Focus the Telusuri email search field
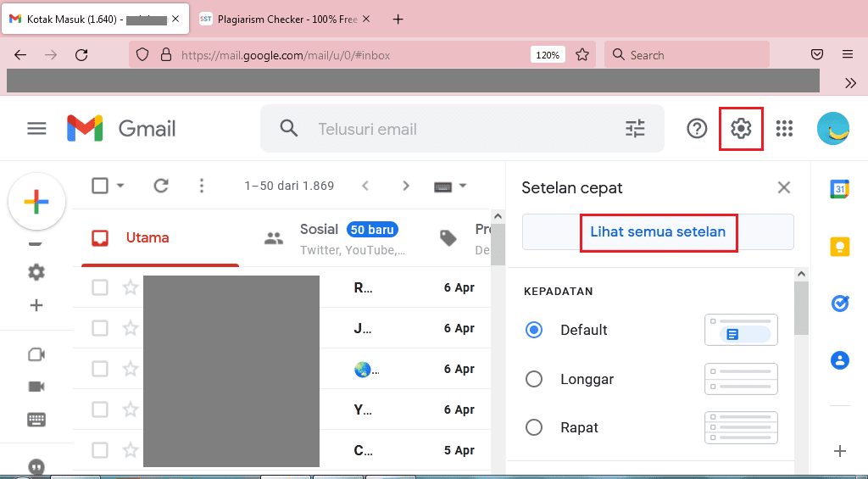The image size is (868, 479). click(462, 129)
